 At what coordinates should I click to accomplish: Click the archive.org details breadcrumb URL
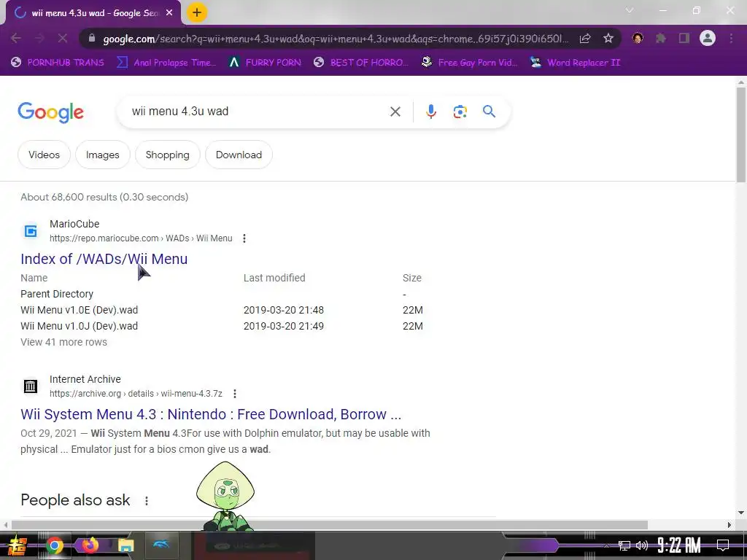[136, 394]
